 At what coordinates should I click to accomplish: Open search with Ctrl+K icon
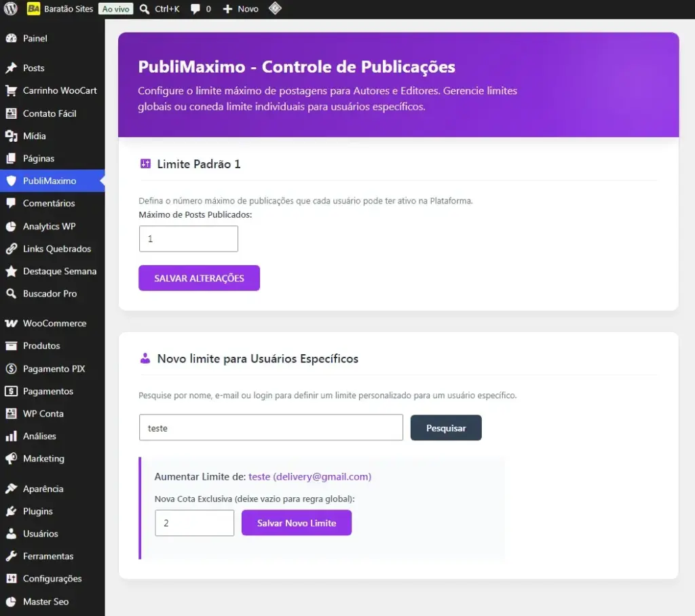point(144,9)
